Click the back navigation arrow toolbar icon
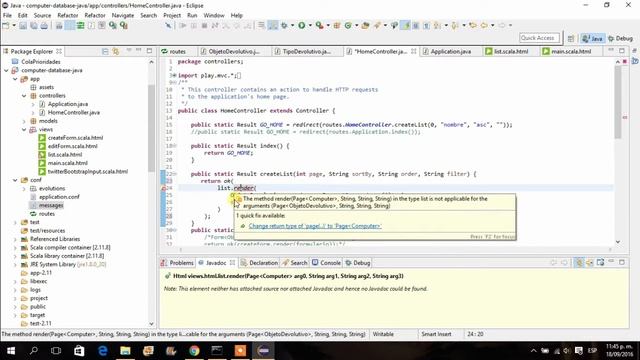Screen dimensions: 640x360 click(x=484, y=25)
